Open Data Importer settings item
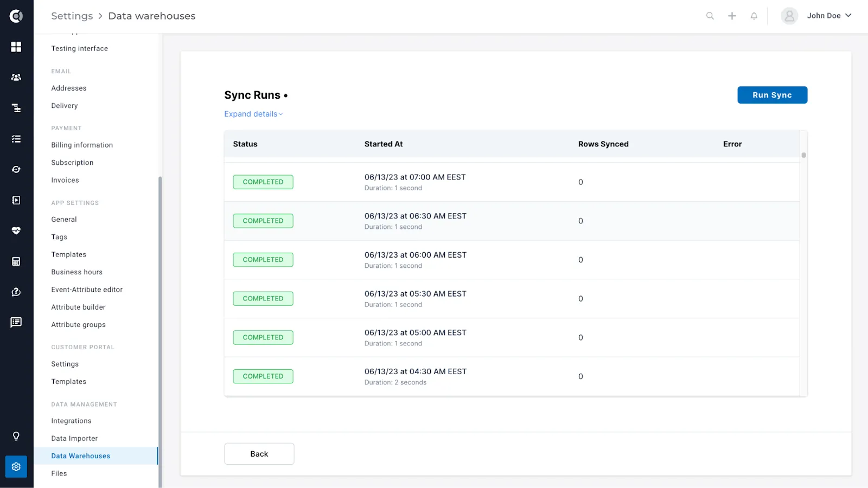Screen dimensions: 868x488 [x=74, y=439]
